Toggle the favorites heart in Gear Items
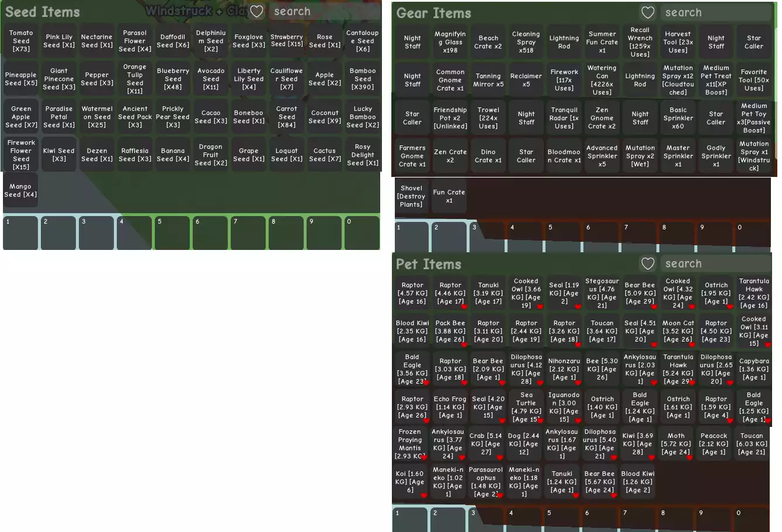 tap(648, 13)
